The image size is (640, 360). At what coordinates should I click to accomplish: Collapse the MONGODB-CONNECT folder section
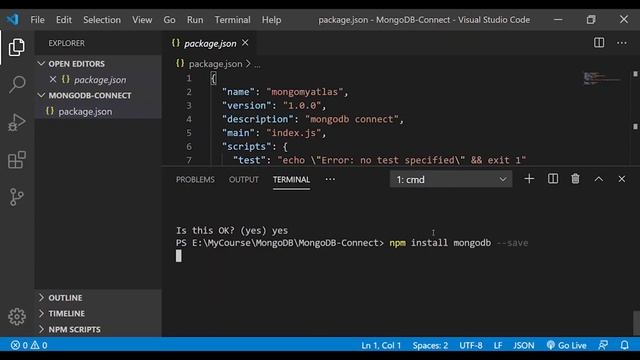[41, 96]
